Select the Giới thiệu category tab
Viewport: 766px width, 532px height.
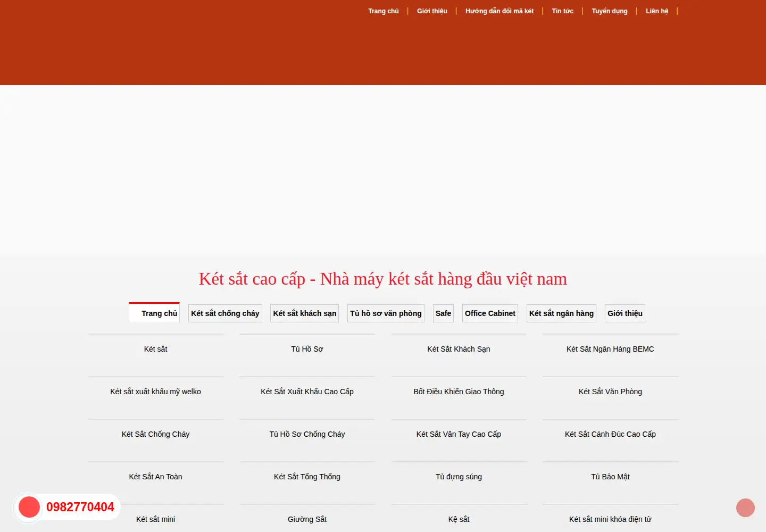pyautogui.click(x=625, y=313)
